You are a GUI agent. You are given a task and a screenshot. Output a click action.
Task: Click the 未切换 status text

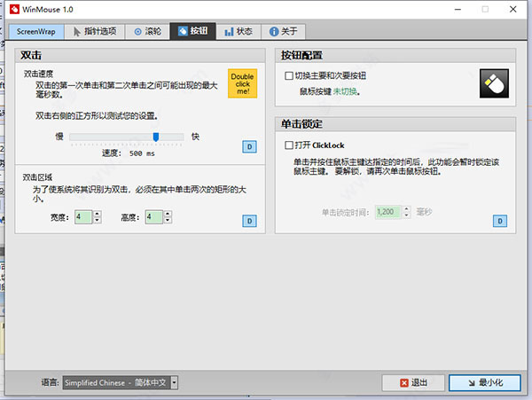point(345,91)
